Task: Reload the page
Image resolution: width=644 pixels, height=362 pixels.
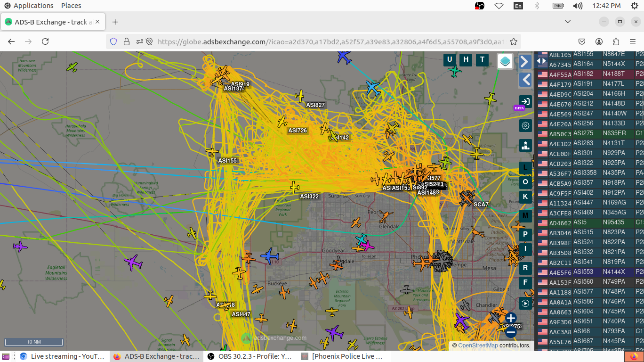Action: tap(45, 41)
